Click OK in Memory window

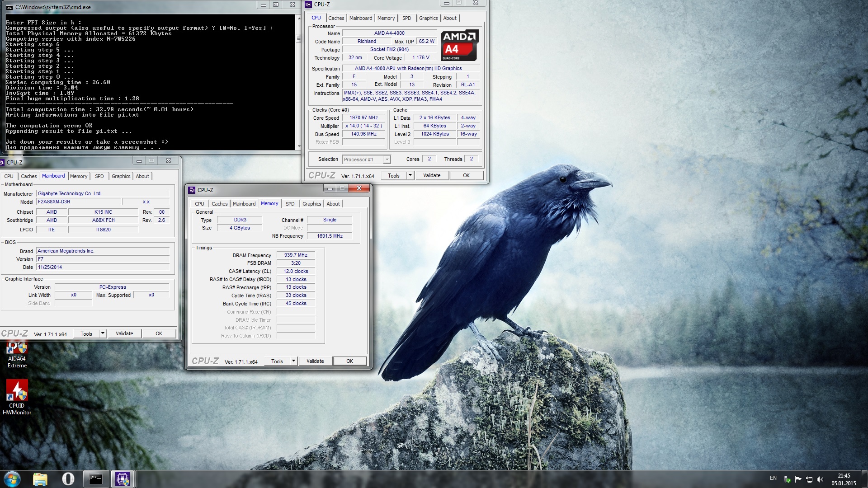pyautogui.click(x=349, y=361)
